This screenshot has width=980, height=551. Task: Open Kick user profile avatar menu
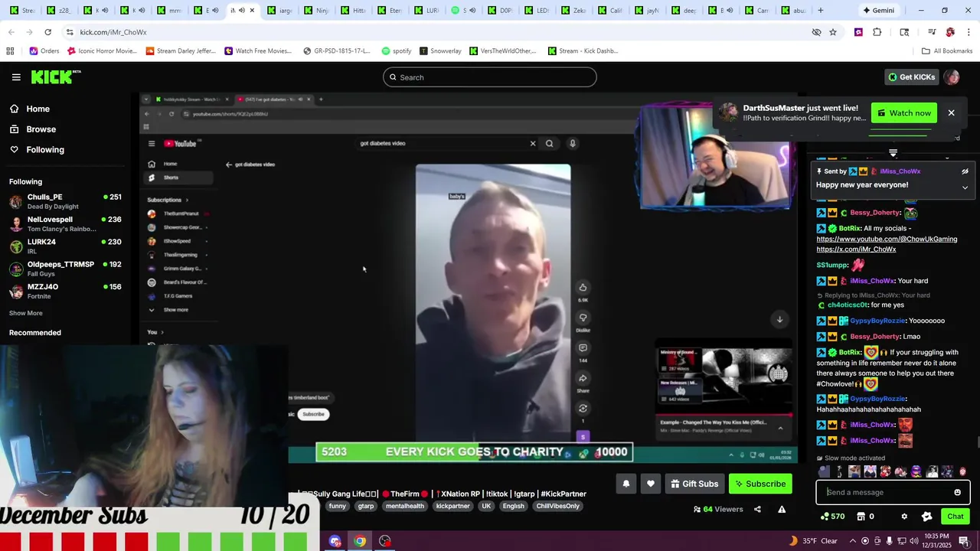coord(952,77)
